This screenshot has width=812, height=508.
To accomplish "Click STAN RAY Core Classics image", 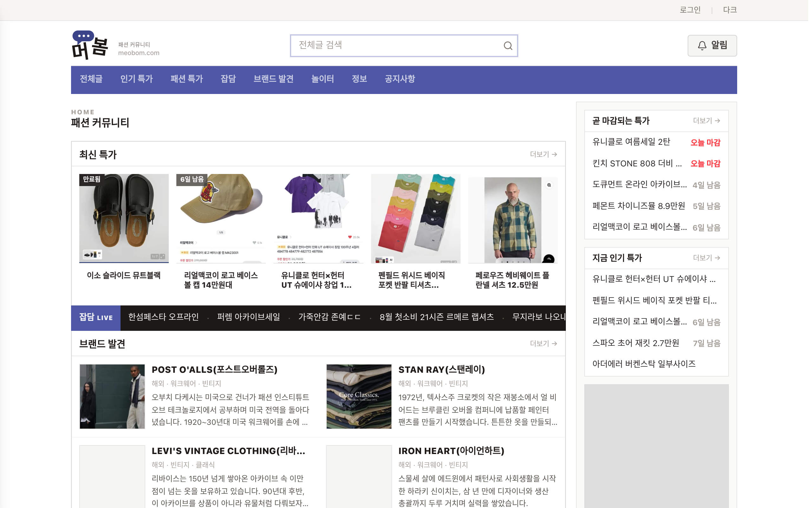I will pos(361,398).
